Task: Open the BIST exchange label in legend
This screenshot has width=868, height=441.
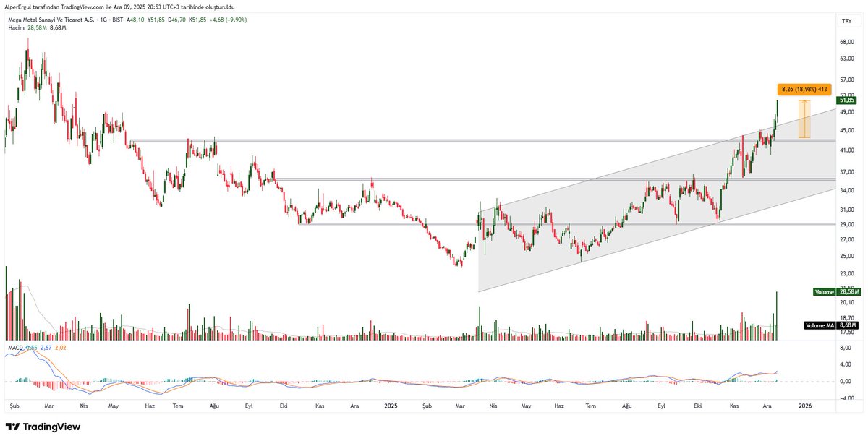Action: 118,21
